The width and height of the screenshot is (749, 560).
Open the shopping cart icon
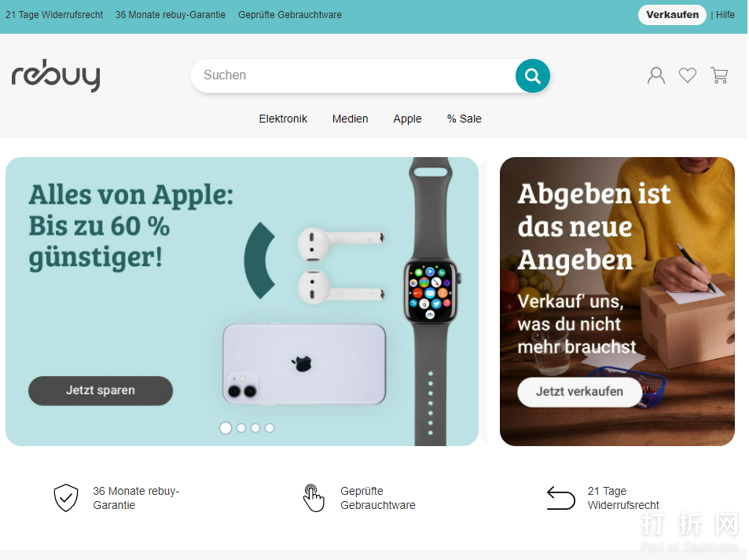[719, 75]
